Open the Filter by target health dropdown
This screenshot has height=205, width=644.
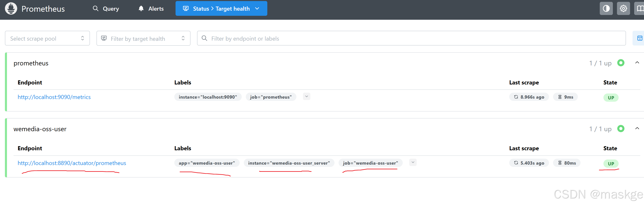click(143, 38)
